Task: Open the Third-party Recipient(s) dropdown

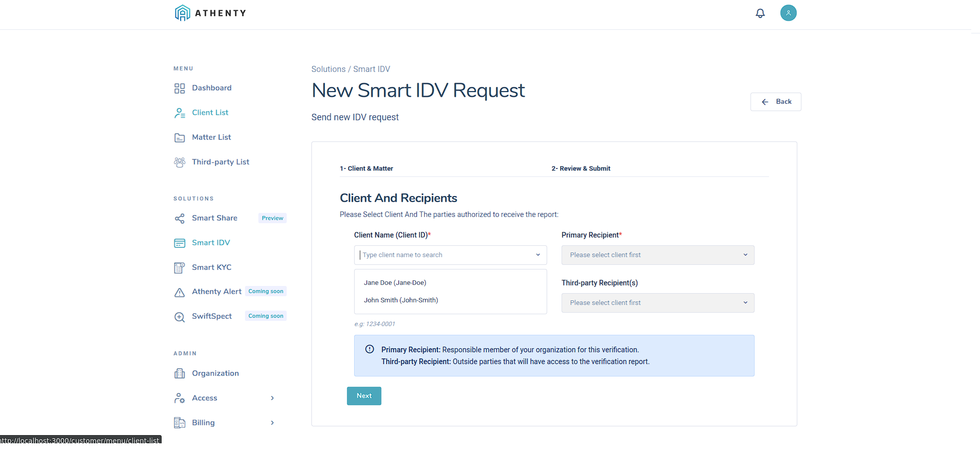Action: 657,303
